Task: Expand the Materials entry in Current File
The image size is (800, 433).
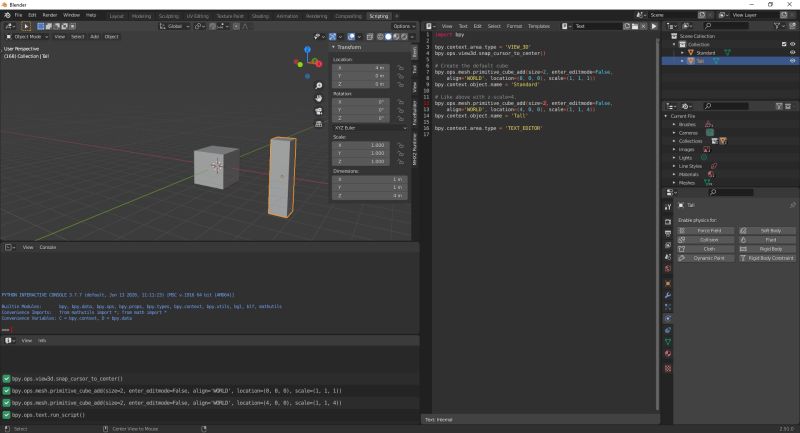Action: point(672,174)
